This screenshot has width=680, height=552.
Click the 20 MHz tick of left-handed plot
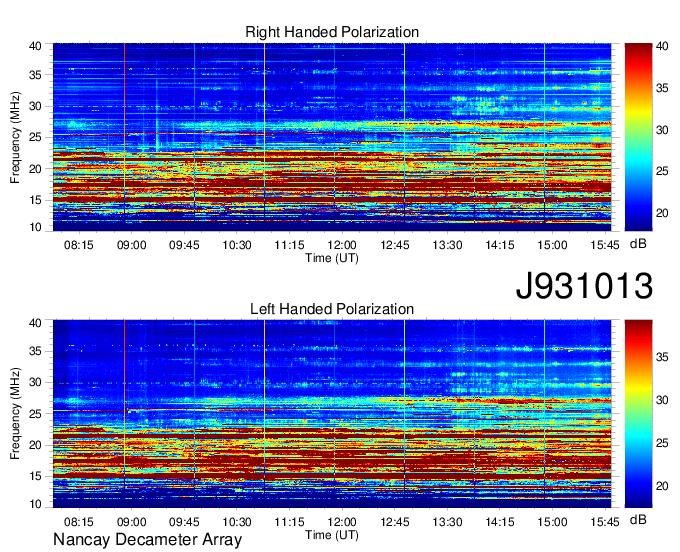(x=35, y=445)
